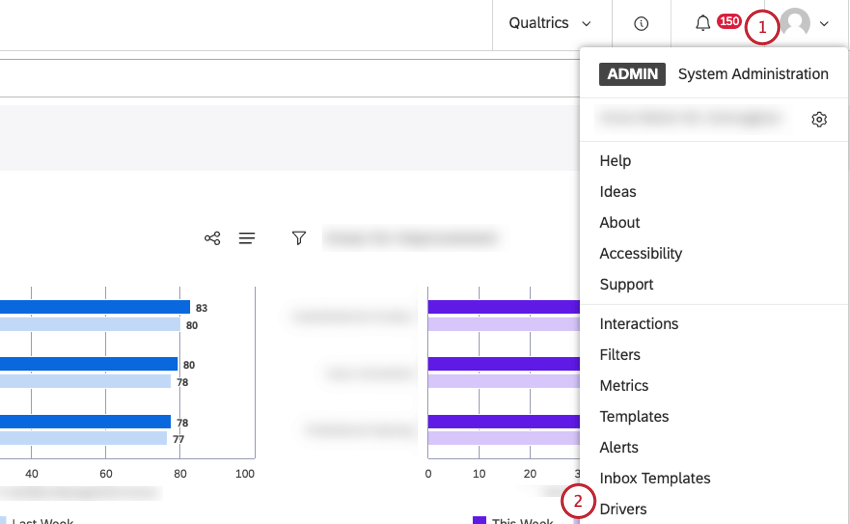850x524 pixels.
Task: Select Help in the user menu
Action: pos(615,160)
